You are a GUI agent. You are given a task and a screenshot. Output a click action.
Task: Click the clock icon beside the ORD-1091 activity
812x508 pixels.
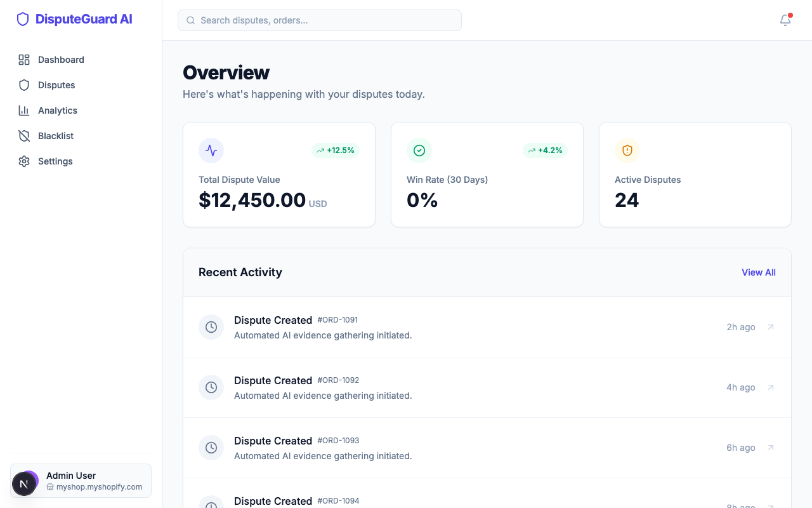(211, 327)
